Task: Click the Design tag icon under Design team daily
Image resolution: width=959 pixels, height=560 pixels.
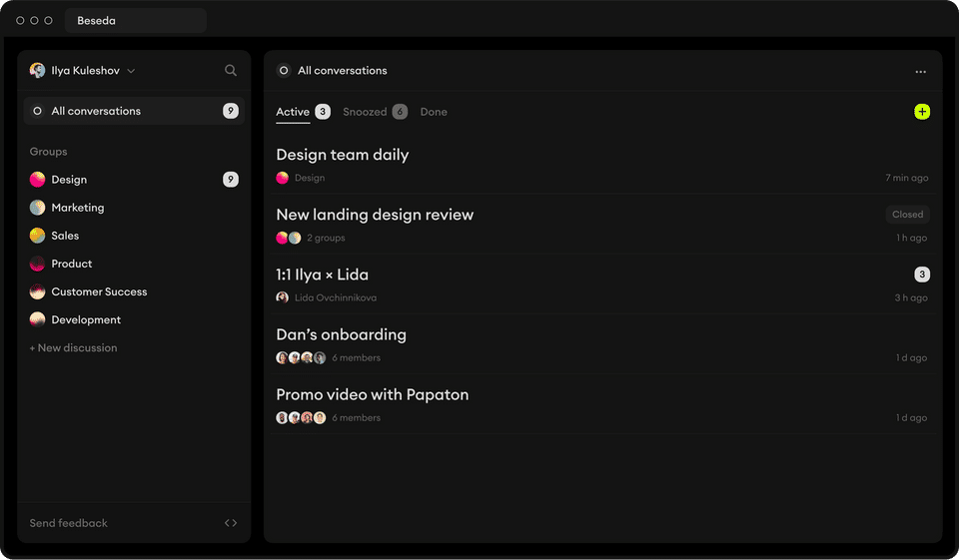Action: tap(282, 178)
